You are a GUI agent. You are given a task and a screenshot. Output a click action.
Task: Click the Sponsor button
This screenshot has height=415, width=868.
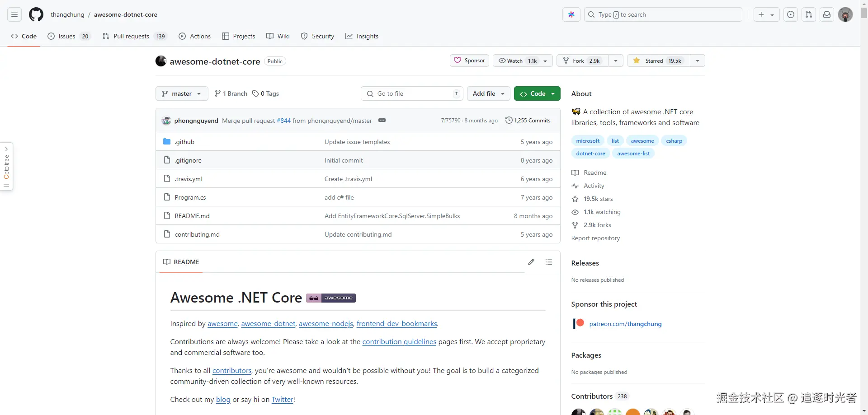click(x=469, y=61)
